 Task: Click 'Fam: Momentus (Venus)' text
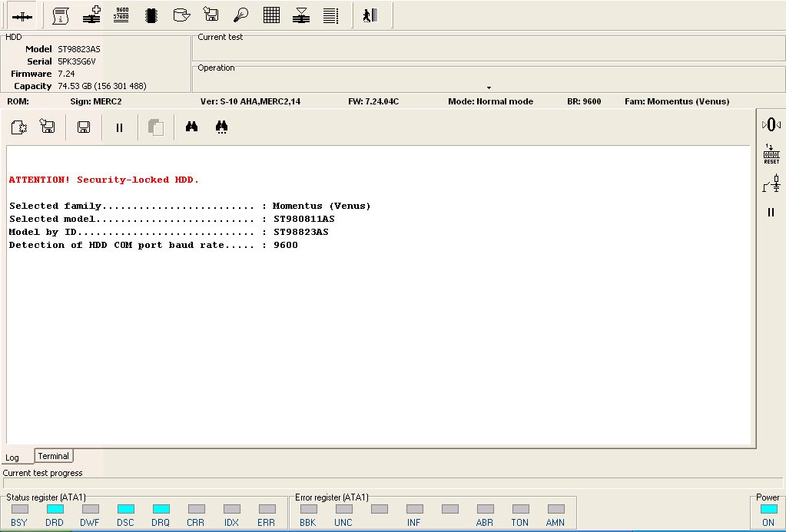[x=677, y=101]
